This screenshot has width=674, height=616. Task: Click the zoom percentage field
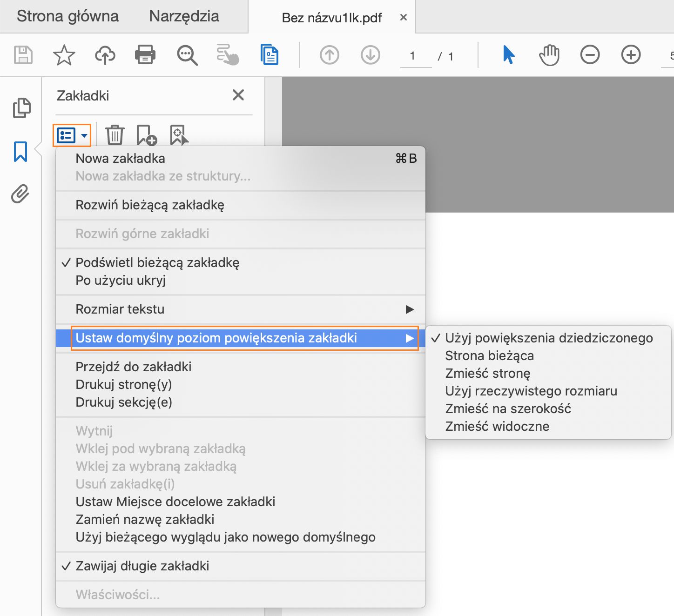click(668, 56)
